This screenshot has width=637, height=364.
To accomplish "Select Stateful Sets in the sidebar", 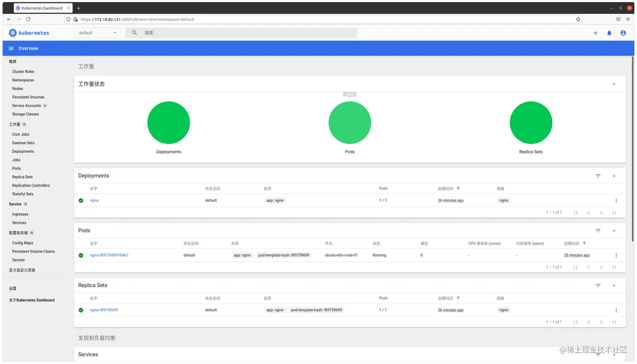I will 23,194.
